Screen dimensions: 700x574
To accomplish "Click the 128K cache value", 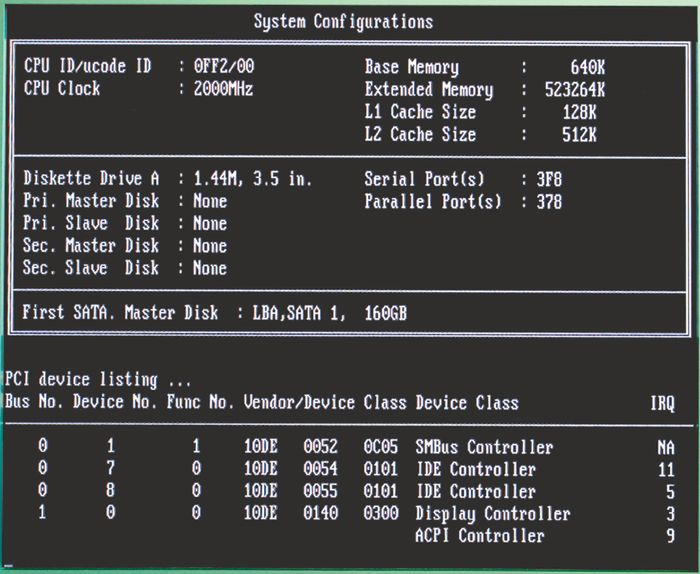I will click(x=579, y=112).
